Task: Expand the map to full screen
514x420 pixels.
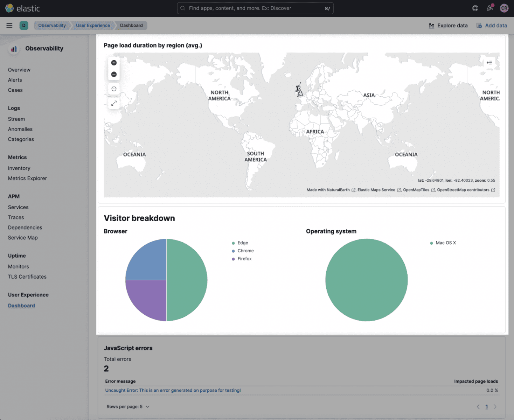Action: (x=114, y=103)
